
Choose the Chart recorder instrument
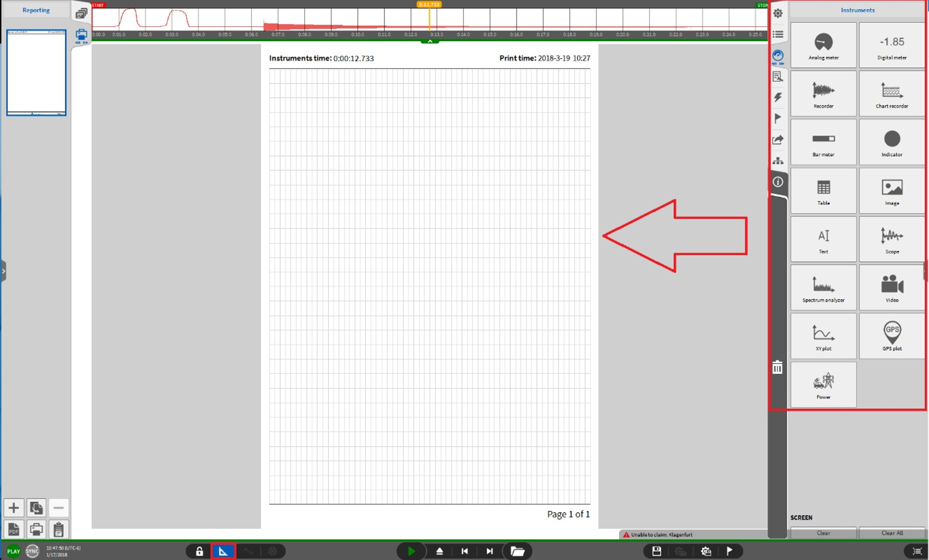892,93
